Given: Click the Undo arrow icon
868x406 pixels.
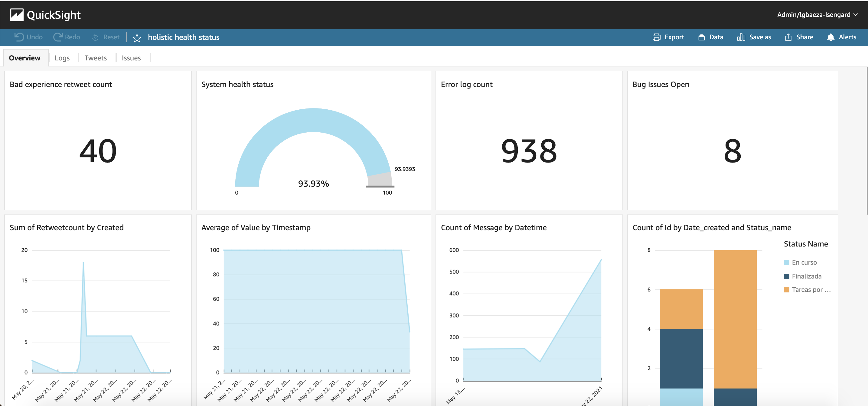Looking at the screenshot, I should [19, 37].
